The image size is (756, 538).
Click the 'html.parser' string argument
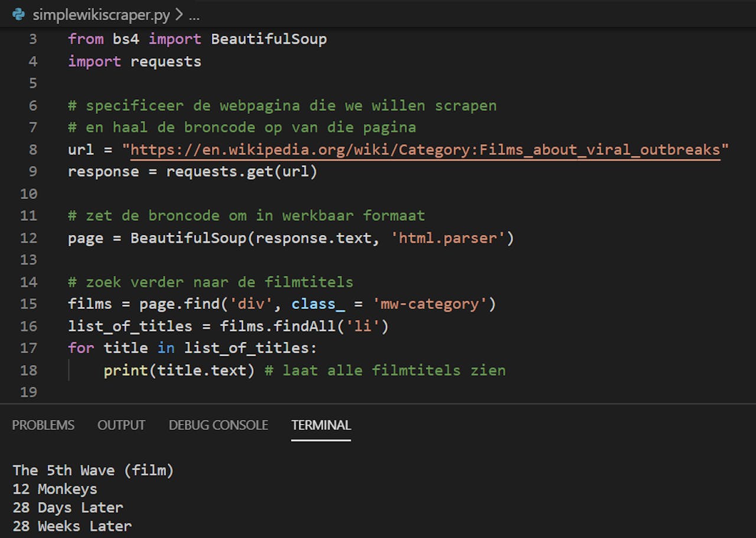448,238
